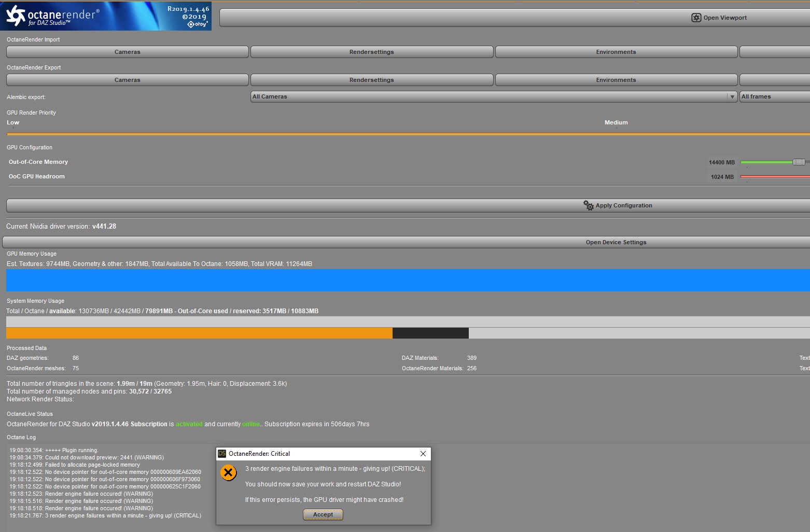The height and width of the screenshot is (532, 810).
Task: Click the gears icon beside Apply Configuration
Action: click(588, 205)
